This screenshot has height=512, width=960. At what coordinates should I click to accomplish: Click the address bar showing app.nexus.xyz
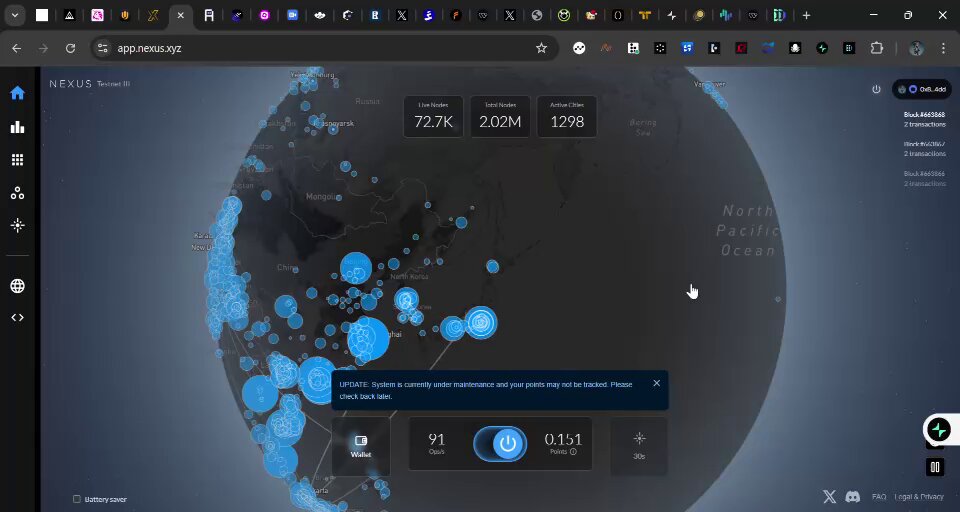click(324, 48)
